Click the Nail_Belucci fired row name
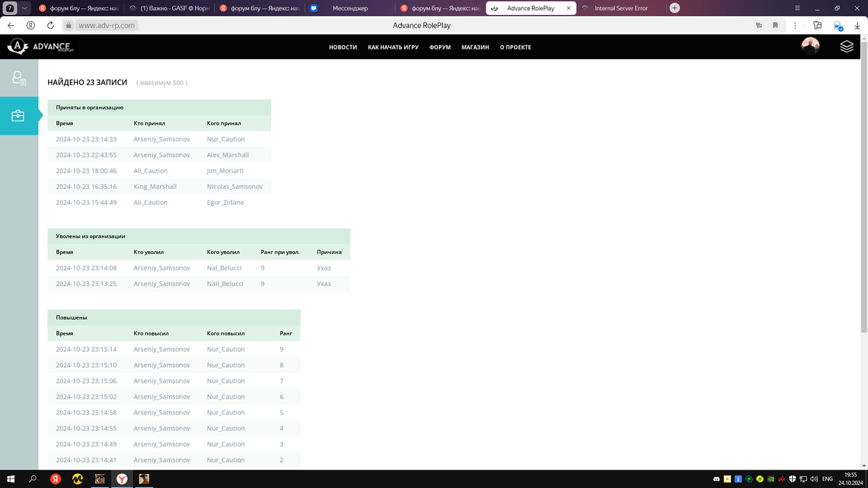The width and height of the screenshot is (868, 488). 225,284
